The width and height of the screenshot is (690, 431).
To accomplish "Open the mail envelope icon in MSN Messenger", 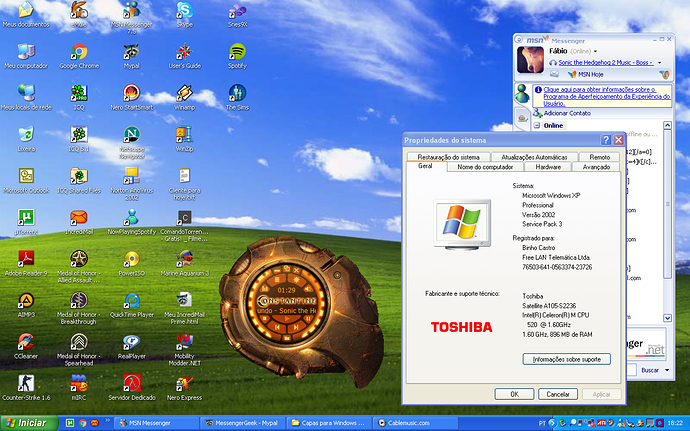I will tap(554, 74).
